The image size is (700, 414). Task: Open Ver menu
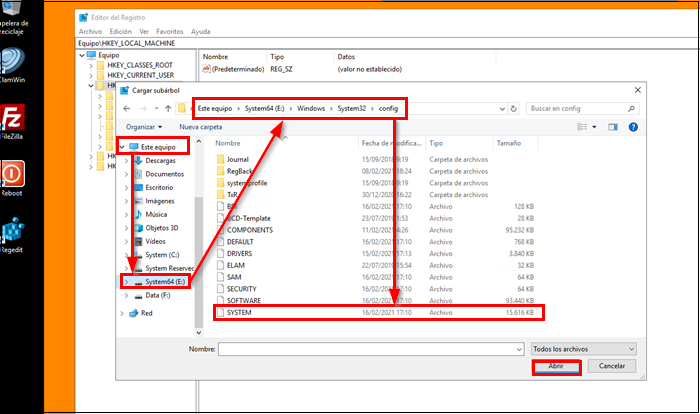[x=144, y=32]
